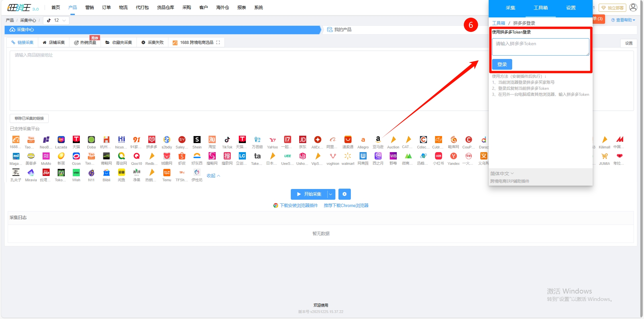Open the TikTok store 12 dropdown
The width and height of the screenshot is (644, 319).
click(x=56, y=20)
